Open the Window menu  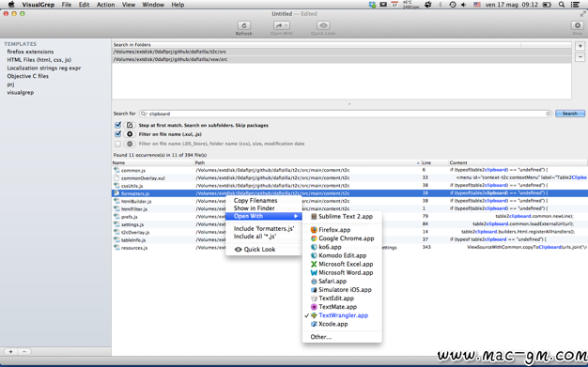(x=153, y=5)
